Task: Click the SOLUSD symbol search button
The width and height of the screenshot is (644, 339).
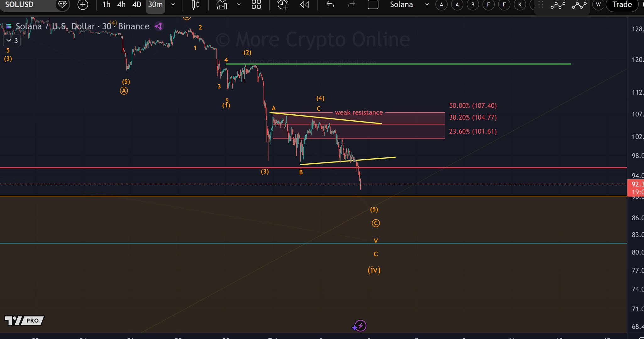Action: (19, 5)
